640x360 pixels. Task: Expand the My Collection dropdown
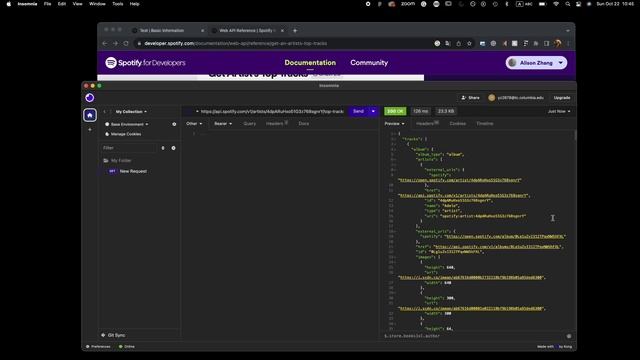131,111
